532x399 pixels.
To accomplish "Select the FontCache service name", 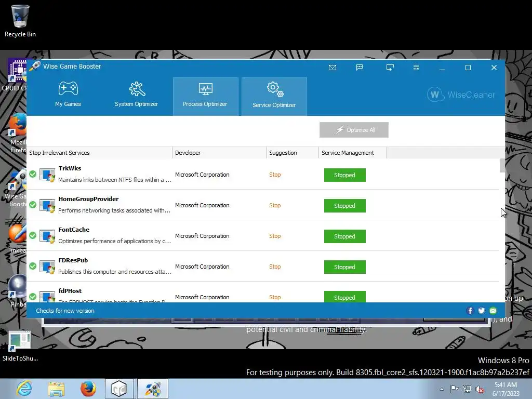I will [x=74, y=230].
